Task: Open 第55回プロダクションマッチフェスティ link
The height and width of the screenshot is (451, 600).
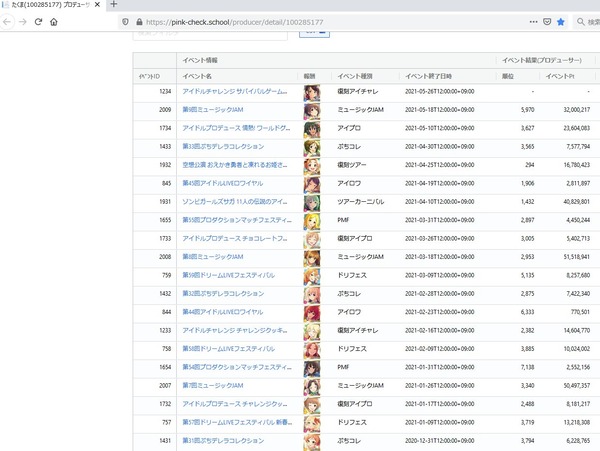Action: pos(237,220)
